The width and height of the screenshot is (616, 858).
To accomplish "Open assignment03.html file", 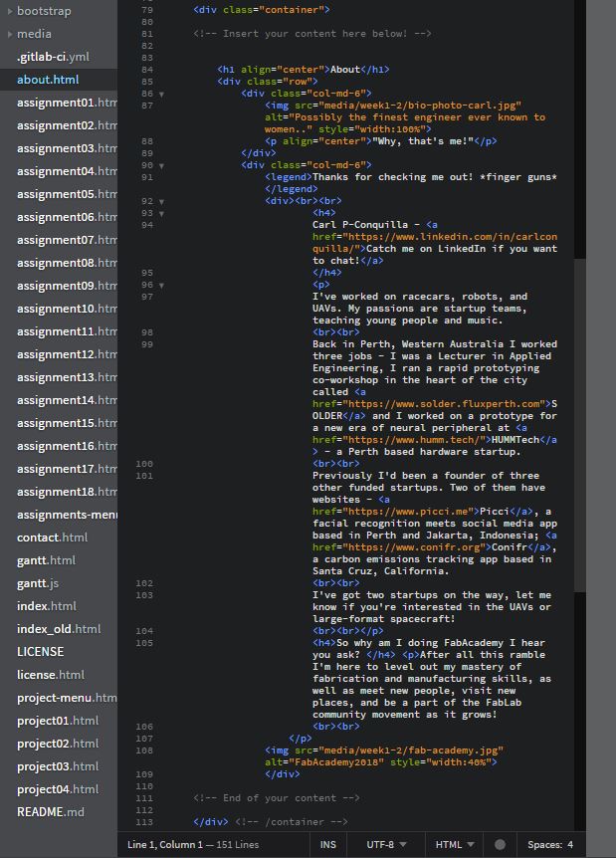I will tap(67, 149).
